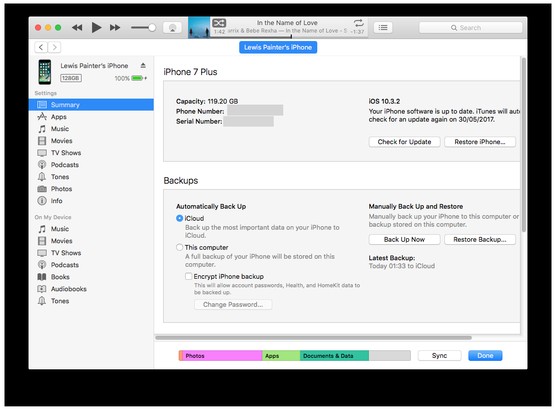Screen dimensions: 555x409
Task: Adjust the volume slider knob
Action: point(152,28)
